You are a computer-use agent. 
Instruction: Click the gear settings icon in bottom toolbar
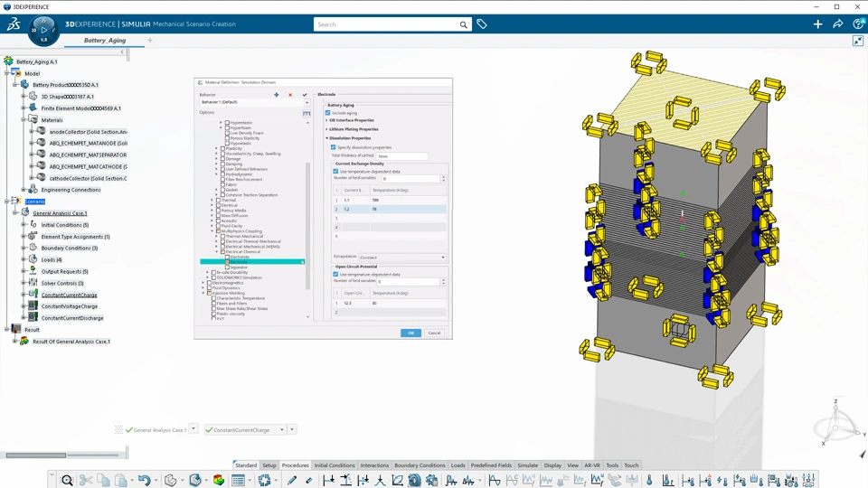coord(432,480)
